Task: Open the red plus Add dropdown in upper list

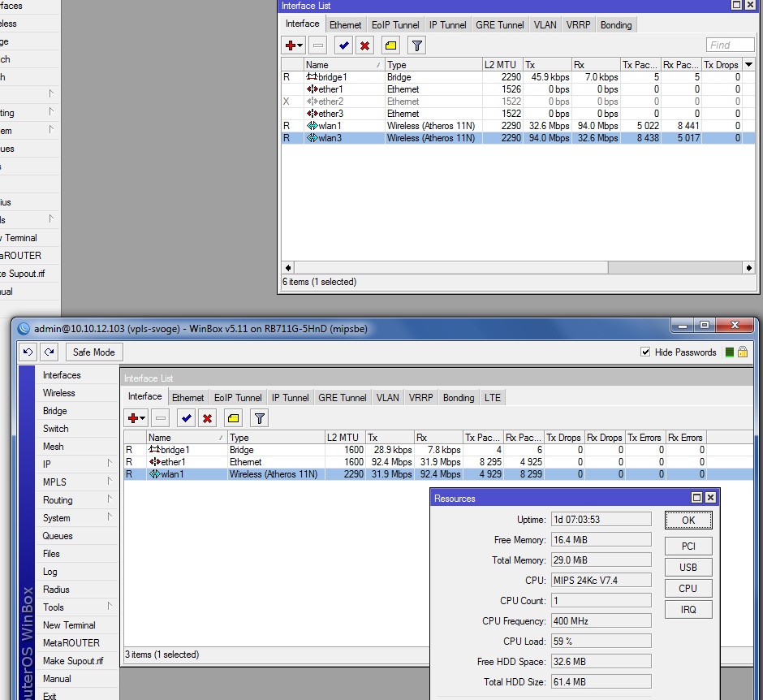Action: pyautogui.click(x=293, y=45)
